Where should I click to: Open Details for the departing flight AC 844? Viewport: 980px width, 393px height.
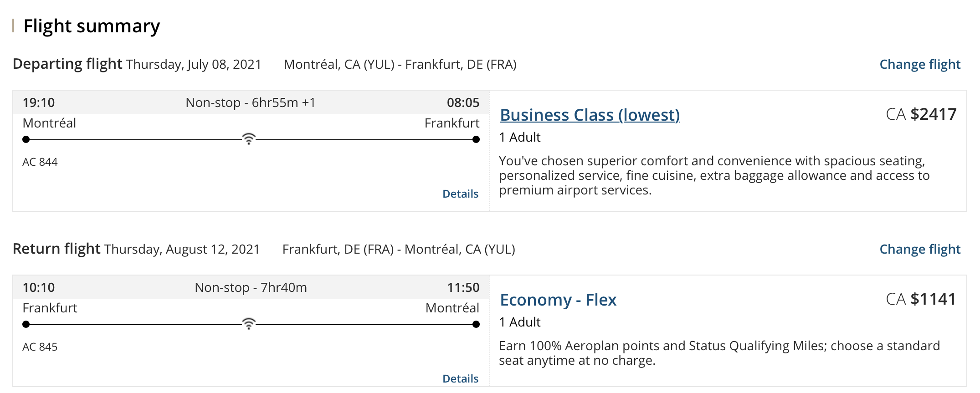pyautogui.click(x=460, y=194)
